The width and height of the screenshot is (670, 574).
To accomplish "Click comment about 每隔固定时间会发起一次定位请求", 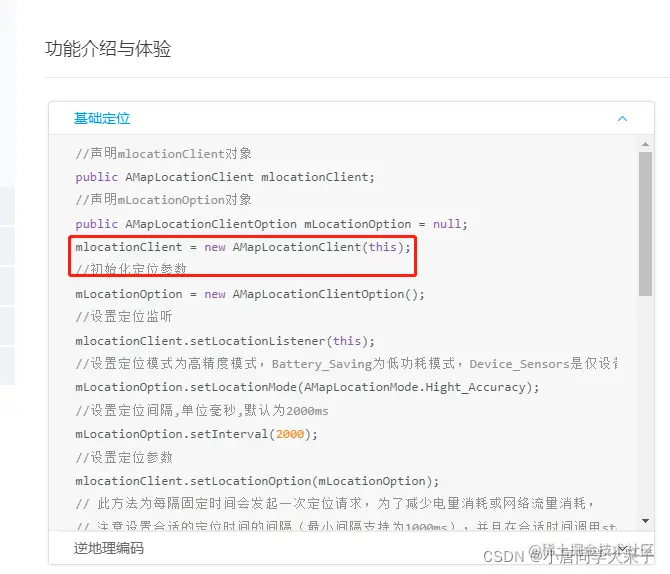I will 335,503.
